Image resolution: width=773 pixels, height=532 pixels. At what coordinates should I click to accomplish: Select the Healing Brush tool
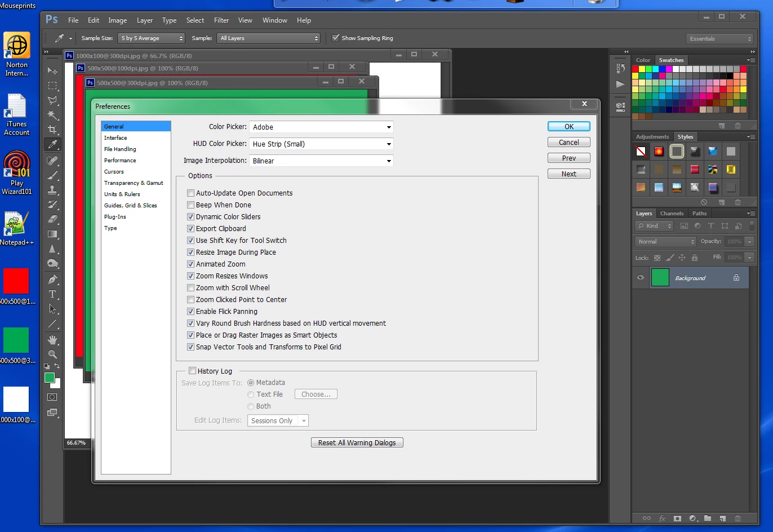click(52, 161)
